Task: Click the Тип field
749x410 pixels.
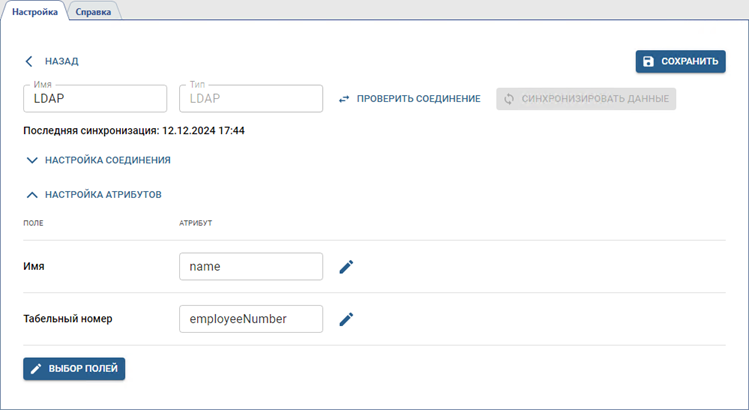Action: click(x=250, y=99)
